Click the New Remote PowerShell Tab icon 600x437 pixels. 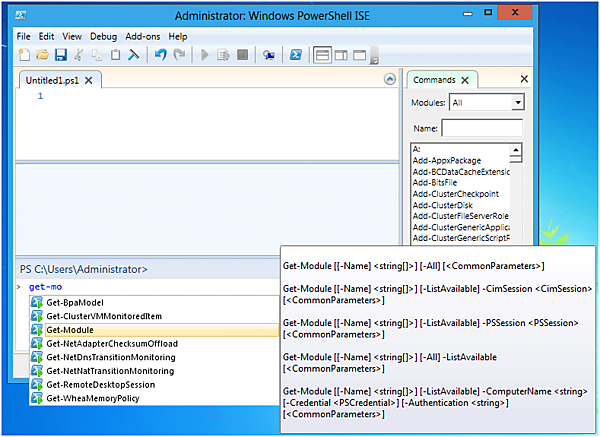[x=269, y=55]
